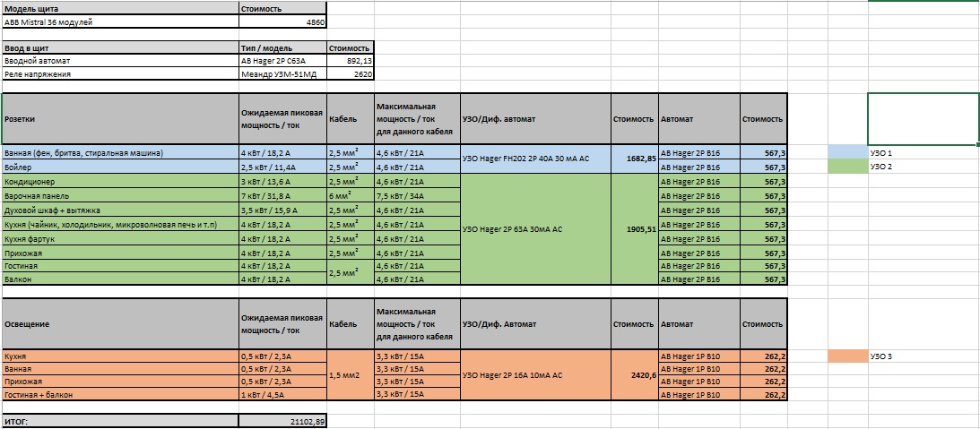Select the 'Тип / модель' header cell
Viewport: 980px width, 429px height.
pyautogui.click(x=282, y=48)
